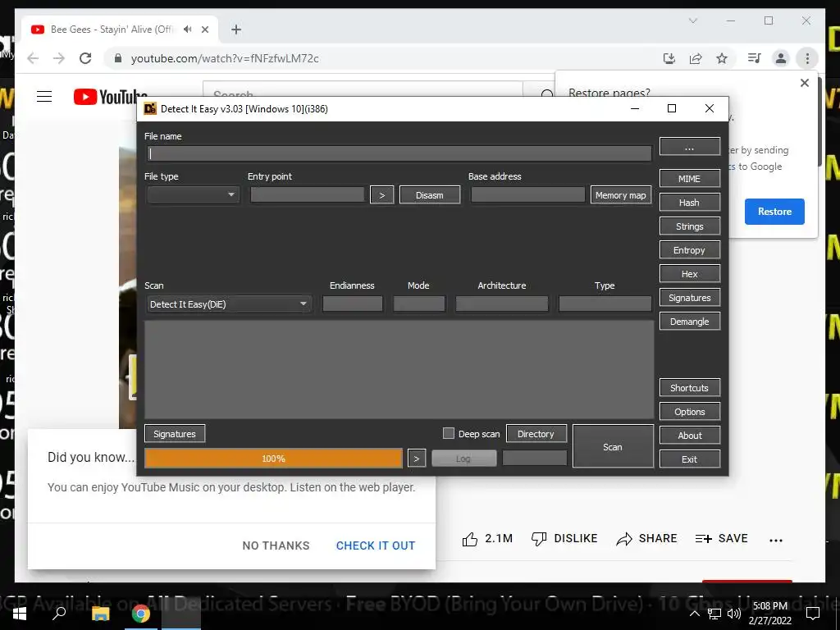840x630 pixels.
Task: Click the Dislike thumbs down icon
Action: point(539,539)
